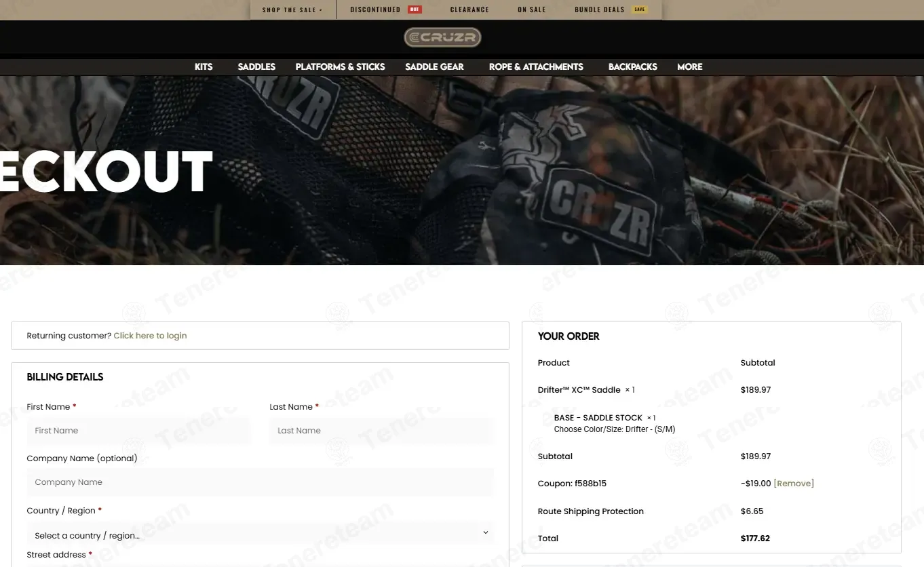Open the Shop The Sale link
The height and width of the screenshot is (567, 924).
click(x=292, y=10)
